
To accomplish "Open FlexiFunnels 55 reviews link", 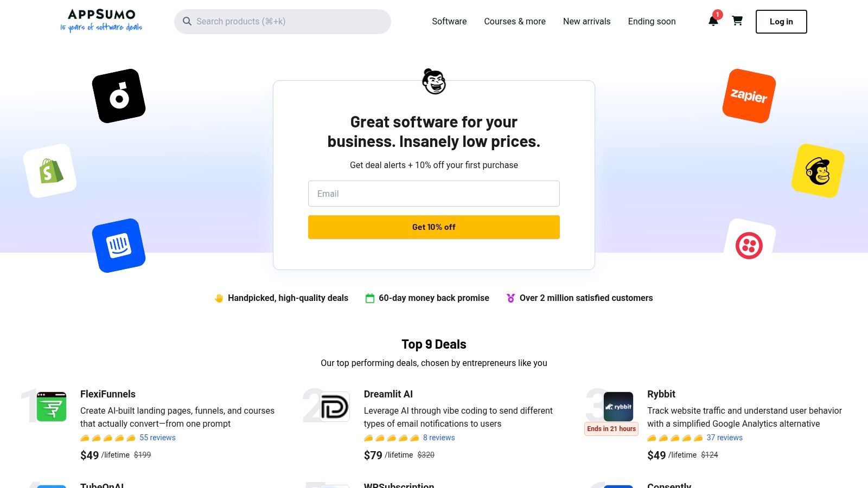I will [157, 437].
